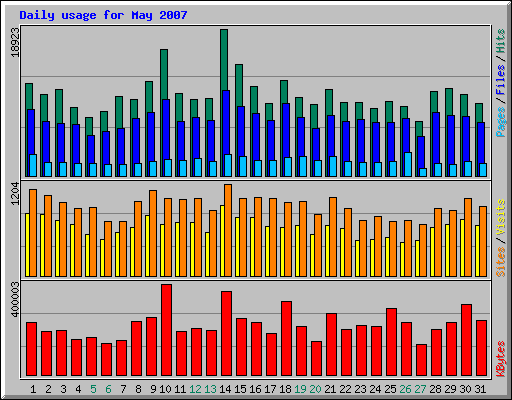Click the cyan 'Pages' legend label
Viewport: 512px width, 400px height.
[500, 122]
